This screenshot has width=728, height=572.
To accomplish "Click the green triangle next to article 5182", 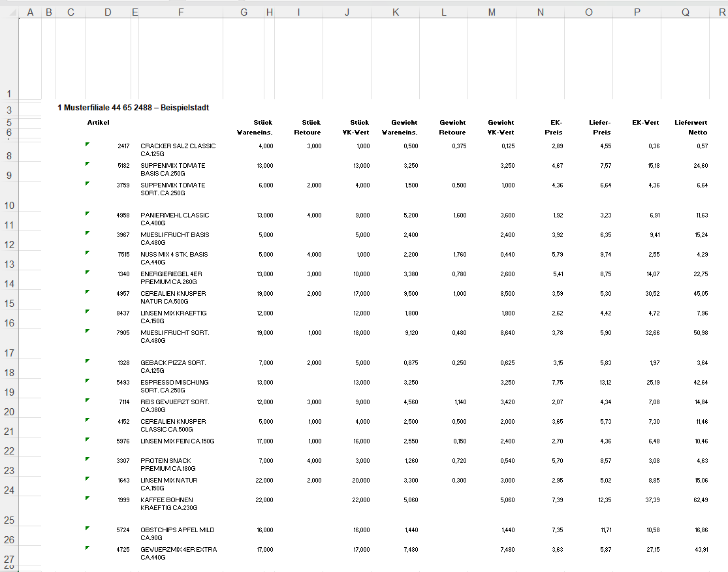I will (x=87, y=164).
